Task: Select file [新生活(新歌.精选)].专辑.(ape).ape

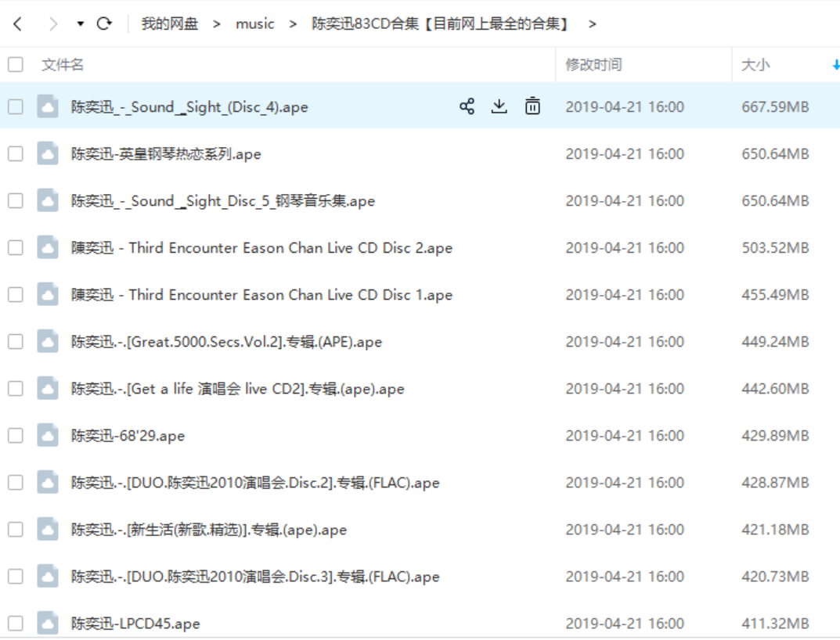Action: click(209, 530)
